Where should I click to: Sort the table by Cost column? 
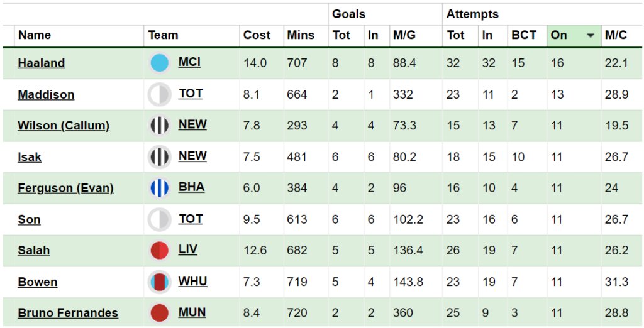(257, 35)
